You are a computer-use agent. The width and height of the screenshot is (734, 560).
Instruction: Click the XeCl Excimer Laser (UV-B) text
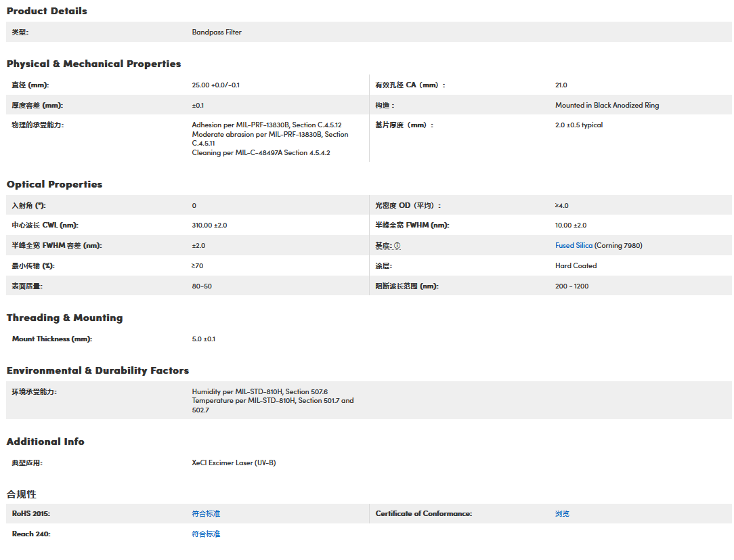(234, 463)
